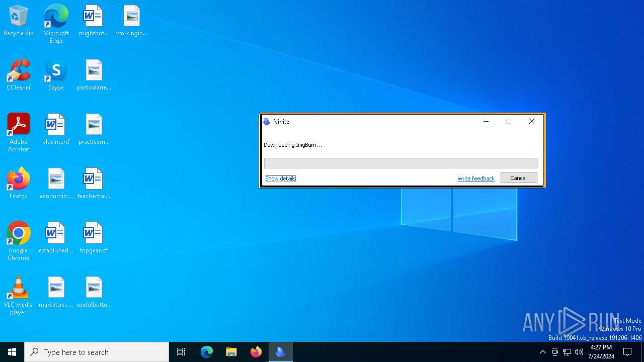The width and height of the screenshot is (644, 362).
Task: Select the marketsrss image file icon
Action: tap(56, 293)
